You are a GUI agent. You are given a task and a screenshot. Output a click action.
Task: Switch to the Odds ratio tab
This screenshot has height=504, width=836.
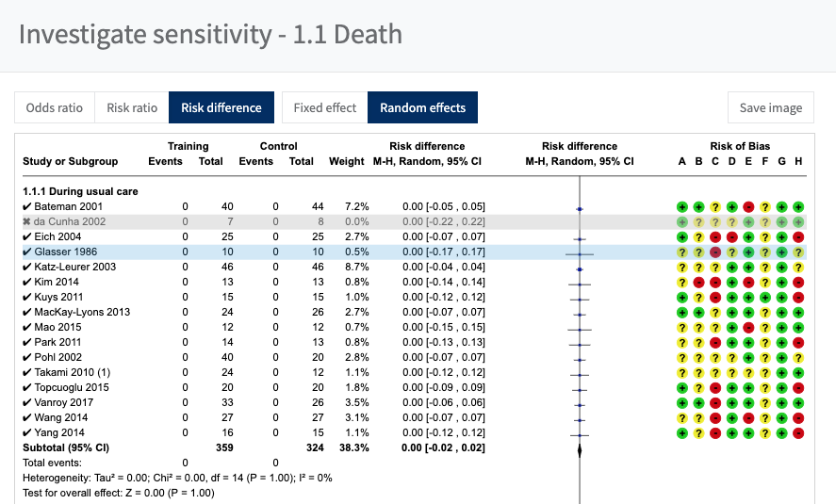pos(54,107)
